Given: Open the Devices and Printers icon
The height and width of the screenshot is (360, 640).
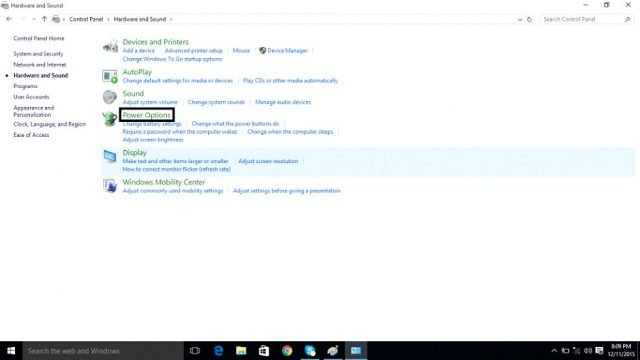Looking at the screenshot, I should click(110, 47).
